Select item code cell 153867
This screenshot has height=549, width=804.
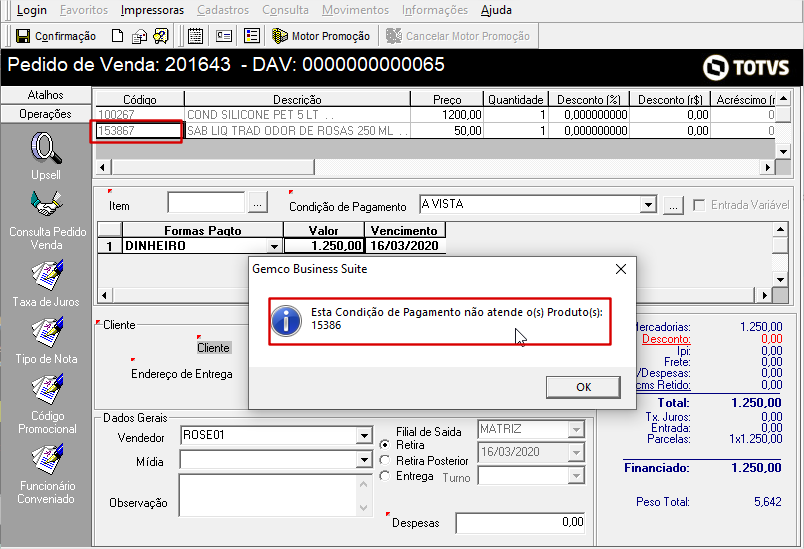pos(138,131)
